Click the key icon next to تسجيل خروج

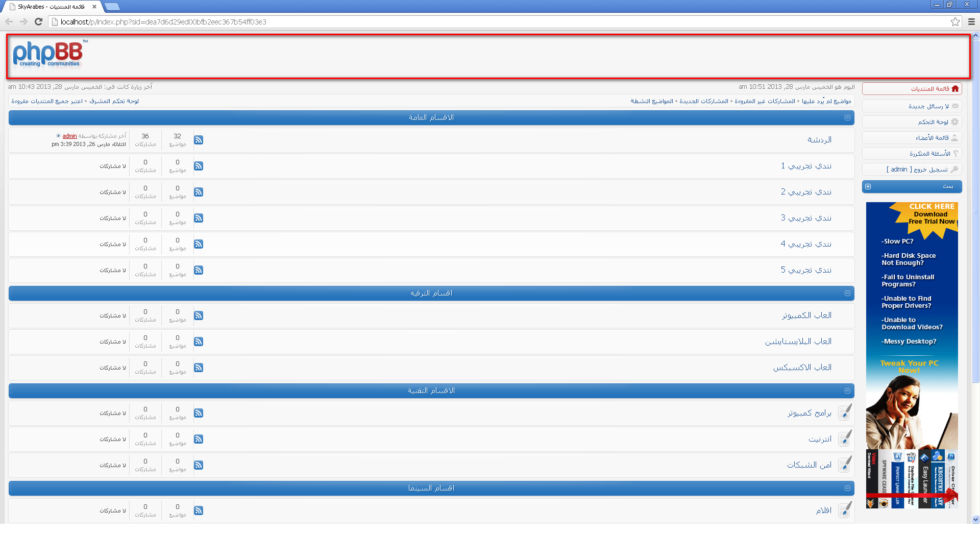[954, 169]
